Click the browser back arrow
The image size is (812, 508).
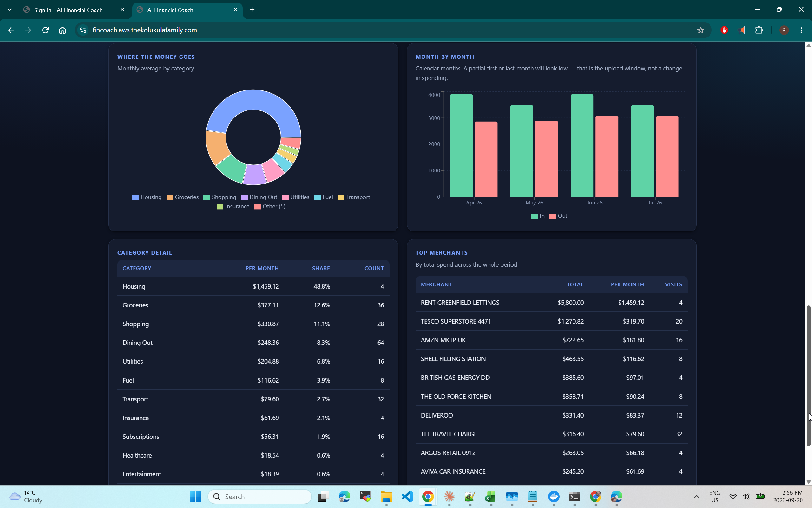click(11, 30)
